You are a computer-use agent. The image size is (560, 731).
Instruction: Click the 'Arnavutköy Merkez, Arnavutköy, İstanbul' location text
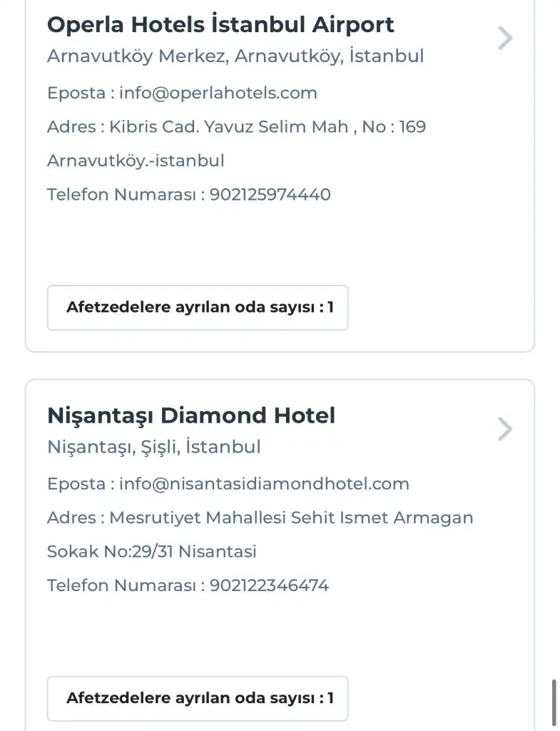click(x=235, y=56)
